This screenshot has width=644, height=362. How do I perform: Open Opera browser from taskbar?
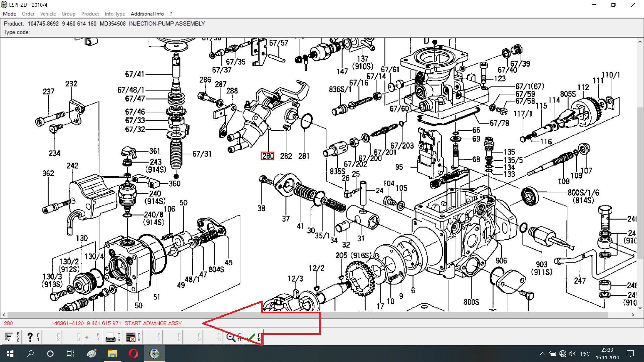pyautogui.click(x=133, y=354)
